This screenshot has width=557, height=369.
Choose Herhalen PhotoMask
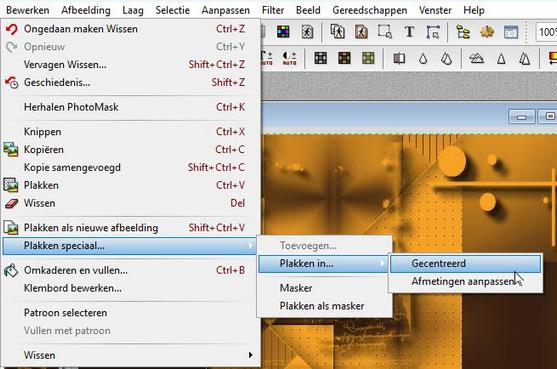point(131,107)
